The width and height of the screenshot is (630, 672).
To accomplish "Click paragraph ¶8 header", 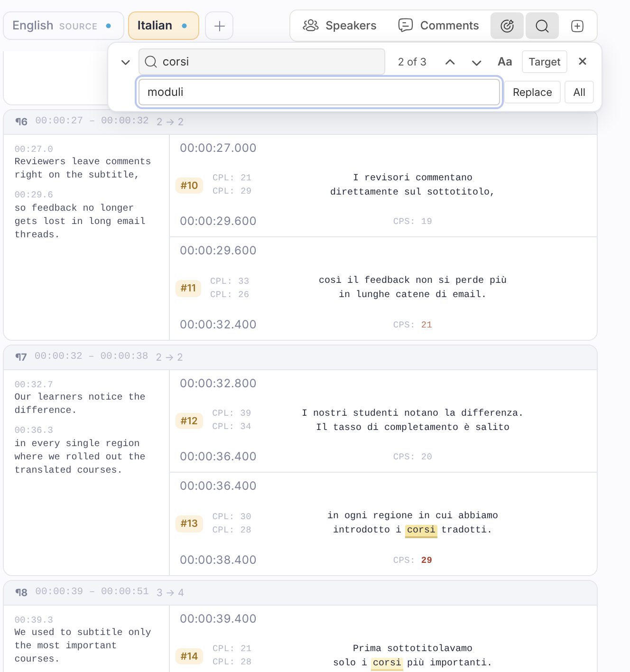I will tap(300, 593).
